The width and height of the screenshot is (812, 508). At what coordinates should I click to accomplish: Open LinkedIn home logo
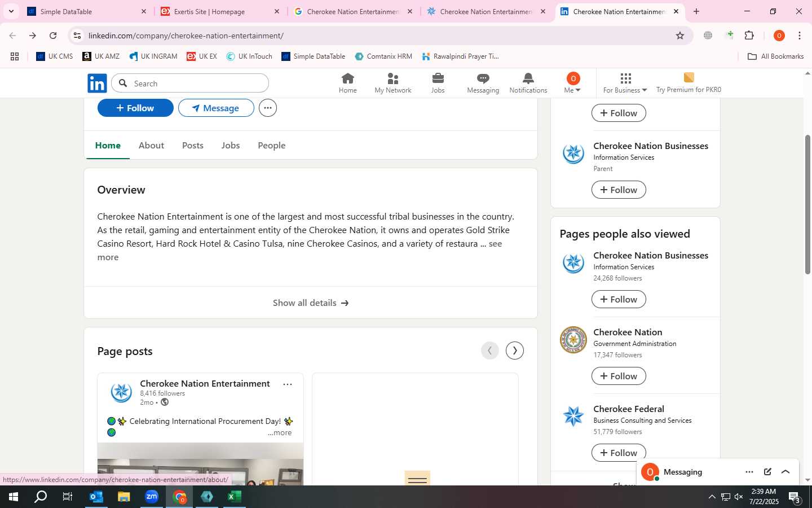tap(97, 84)
